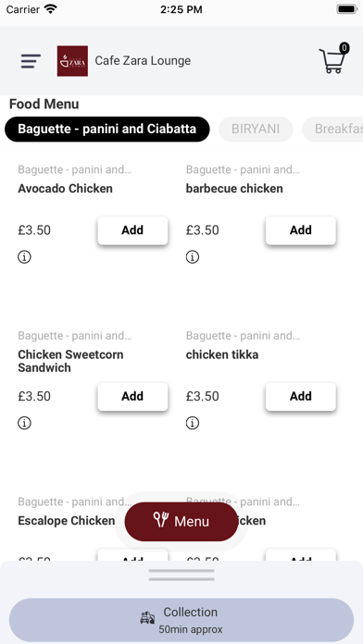Expand the bottom sheet drag handle
The image size is (363, 644).
[x=181, y=575]
